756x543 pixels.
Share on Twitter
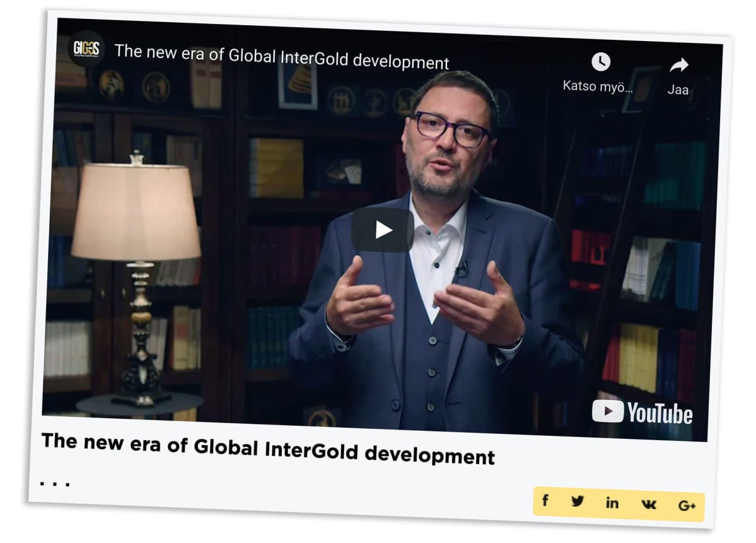coord(578,501)
